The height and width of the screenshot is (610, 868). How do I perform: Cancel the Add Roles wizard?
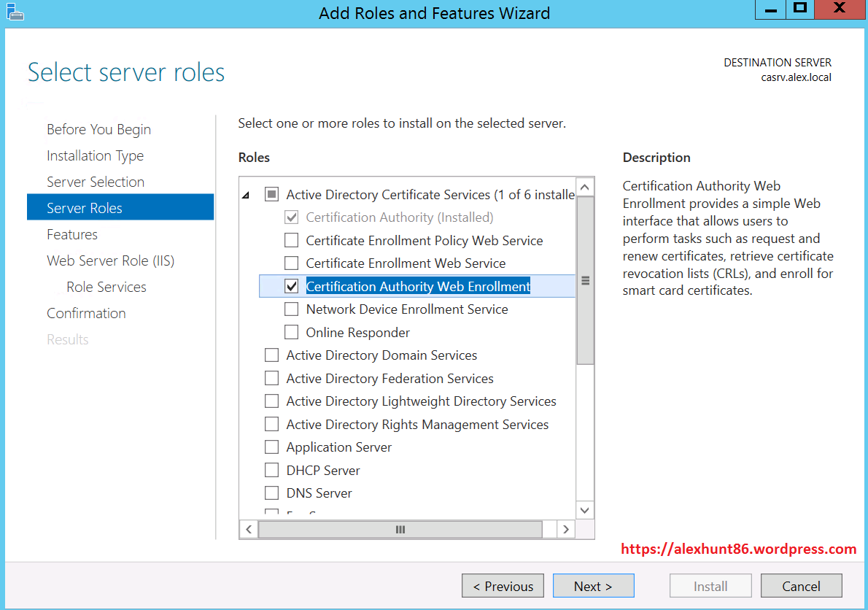[x=801, y=586]
